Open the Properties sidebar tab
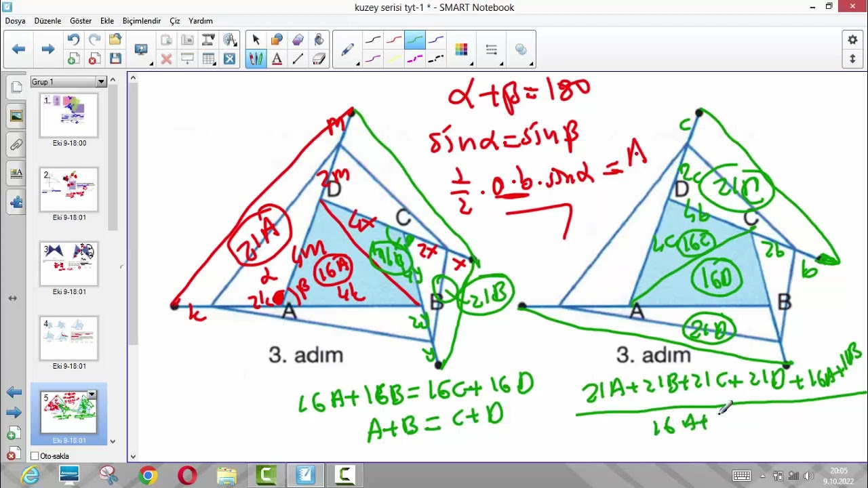 pyautogui.click(x=16, y=174)
